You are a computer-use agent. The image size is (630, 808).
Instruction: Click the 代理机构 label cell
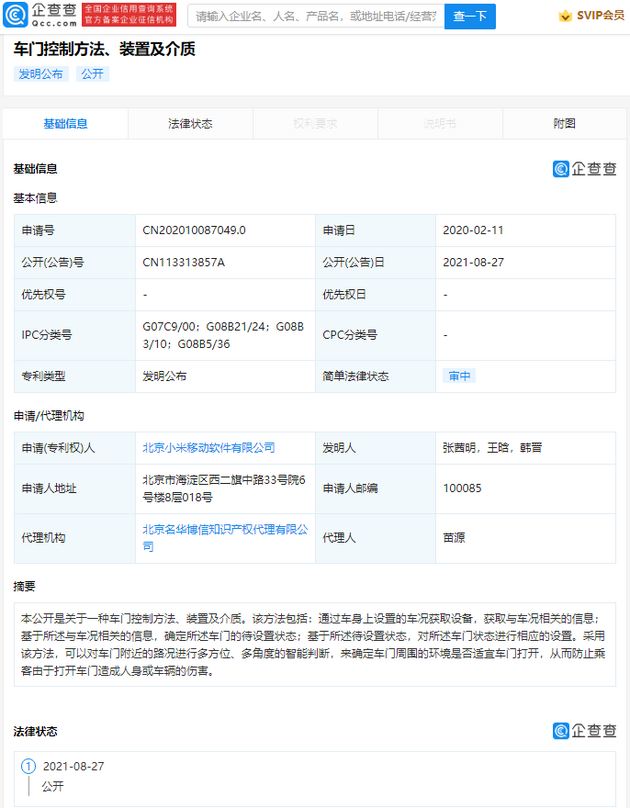[75, 538]
